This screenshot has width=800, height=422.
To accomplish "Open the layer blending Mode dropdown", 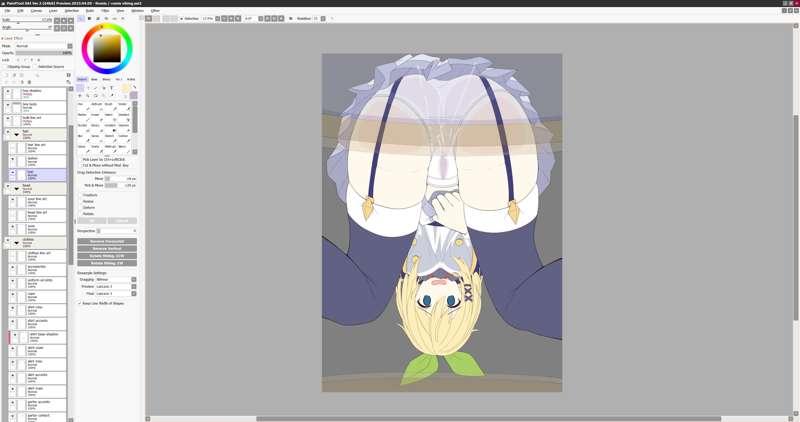I will coord(44,46).
